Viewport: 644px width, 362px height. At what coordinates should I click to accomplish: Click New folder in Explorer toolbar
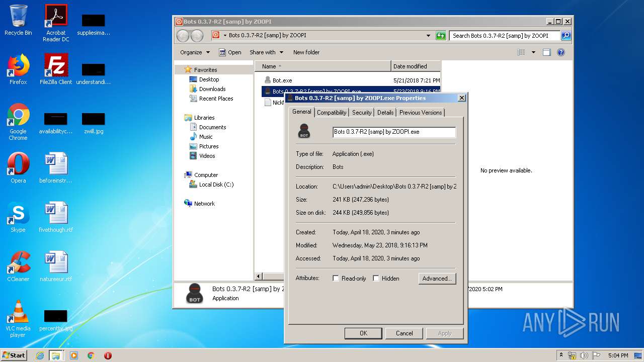(x=306, y=52)
